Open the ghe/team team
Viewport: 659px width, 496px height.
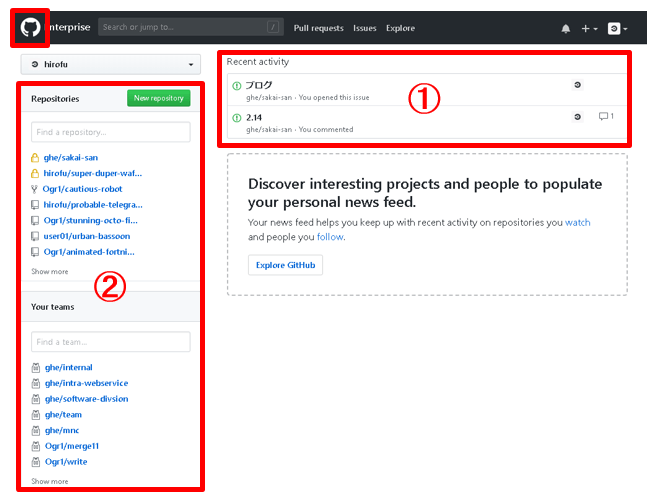tap(63, 414)
